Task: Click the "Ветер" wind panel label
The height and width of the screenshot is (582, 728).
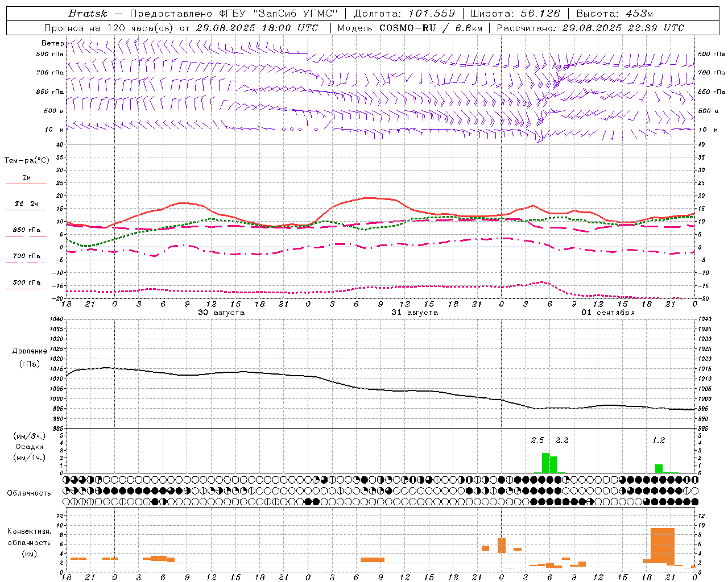Action: tap(52, 43)
